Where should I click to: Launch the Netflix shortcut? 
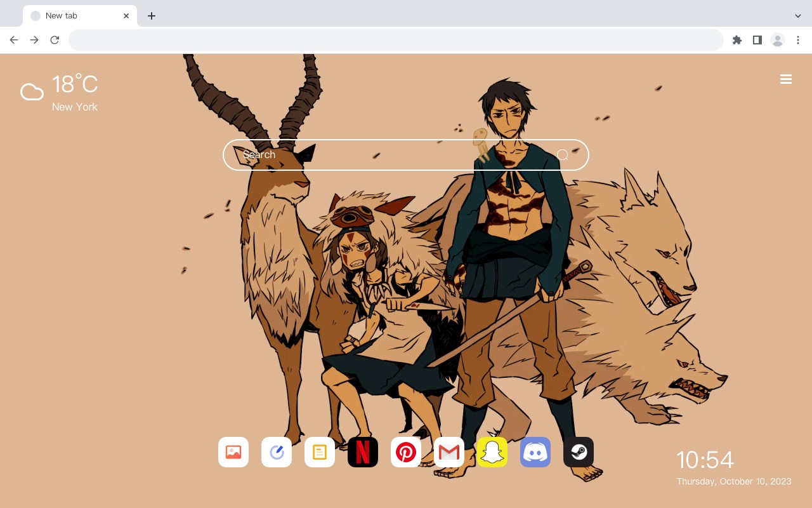[x=363, y=452]
